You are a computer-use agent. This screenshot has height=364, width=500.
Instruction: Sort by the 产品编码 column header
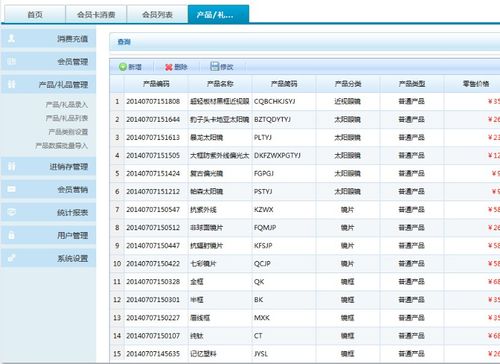(x=156, y=84)
